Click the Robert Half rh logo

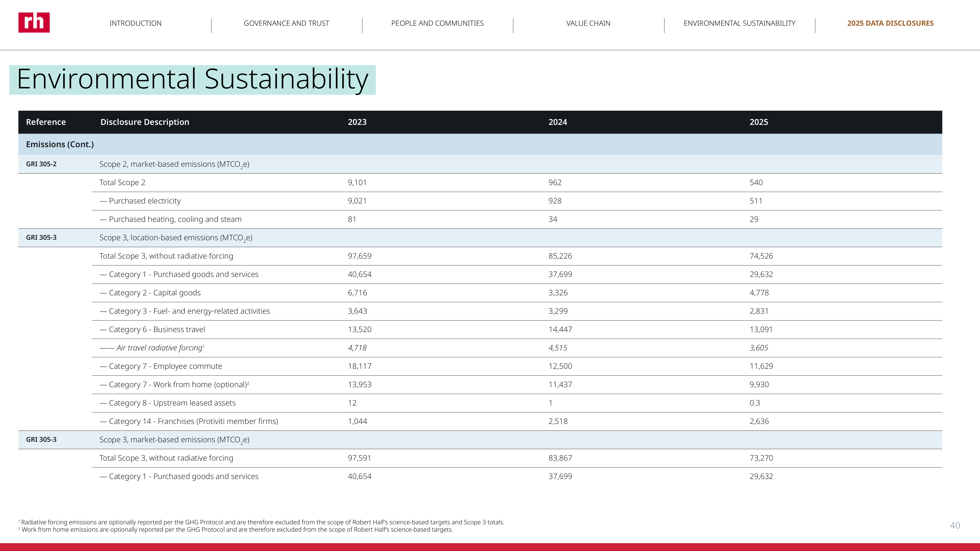[34, 23]
